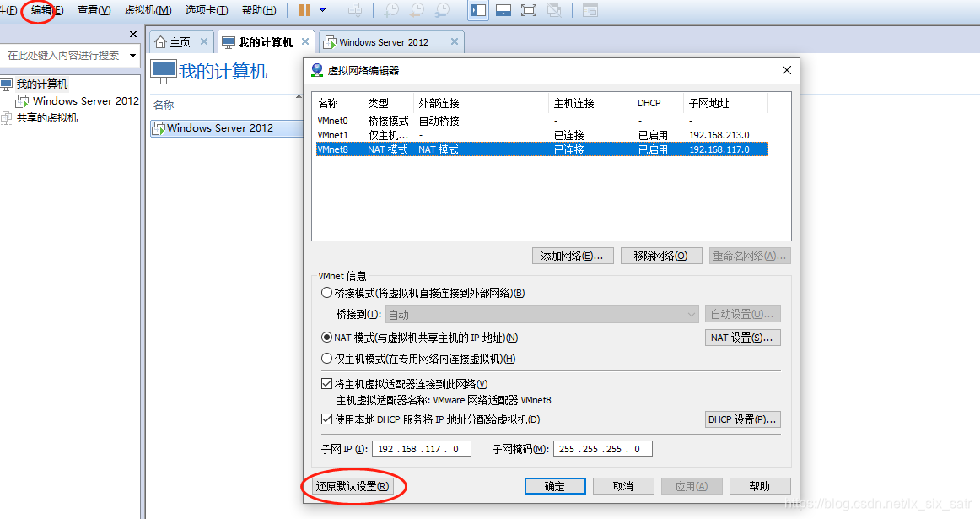Click the 取消 button

[623, 486]
